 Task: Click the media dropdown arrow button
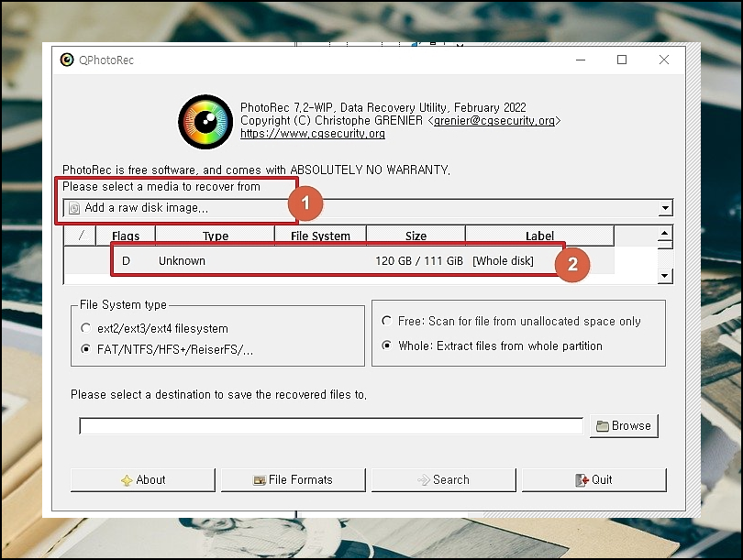[x=665, y=208]
